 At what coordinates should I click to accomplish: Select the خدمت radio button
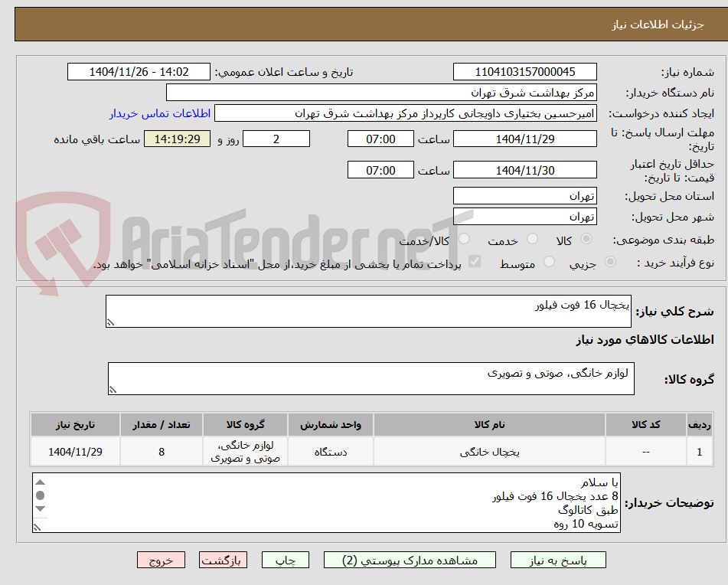533,239
